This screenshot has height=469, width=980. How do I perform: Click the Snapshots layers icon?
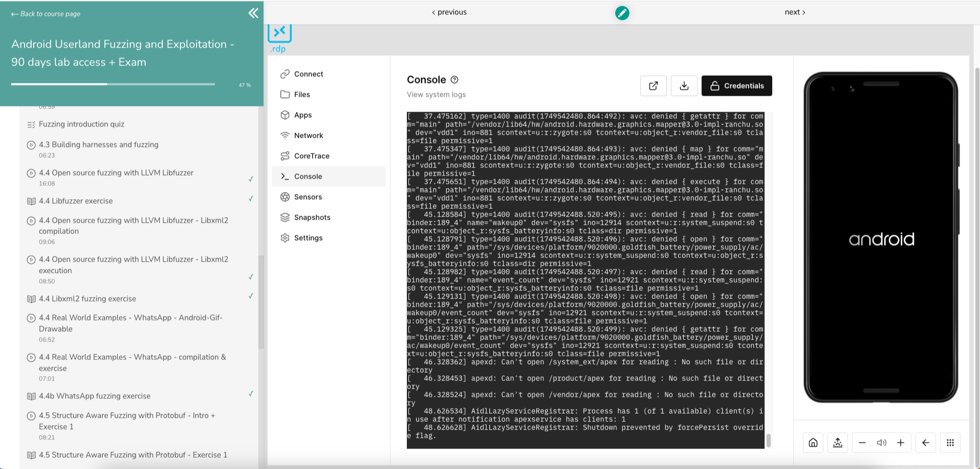click(285, 218)
